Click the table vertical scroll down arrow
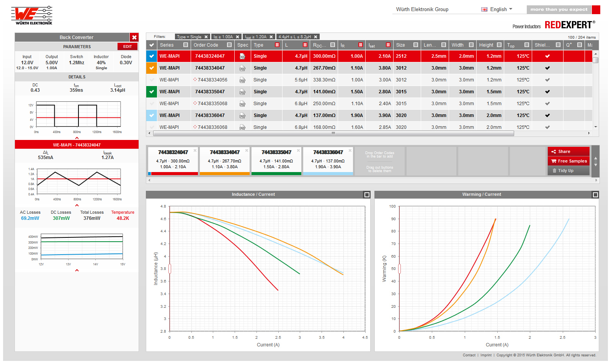Screen dimensions: 611x364 coord(596,127)
